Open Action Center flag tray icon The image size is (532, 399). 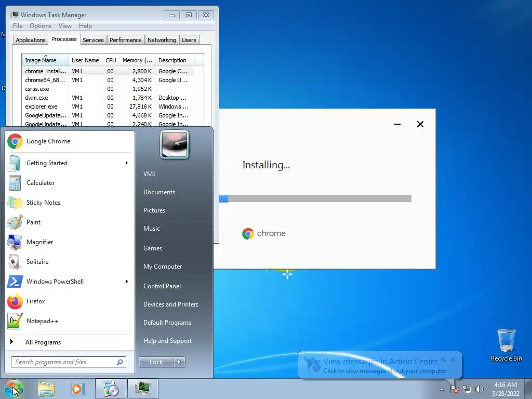point(455,390)
